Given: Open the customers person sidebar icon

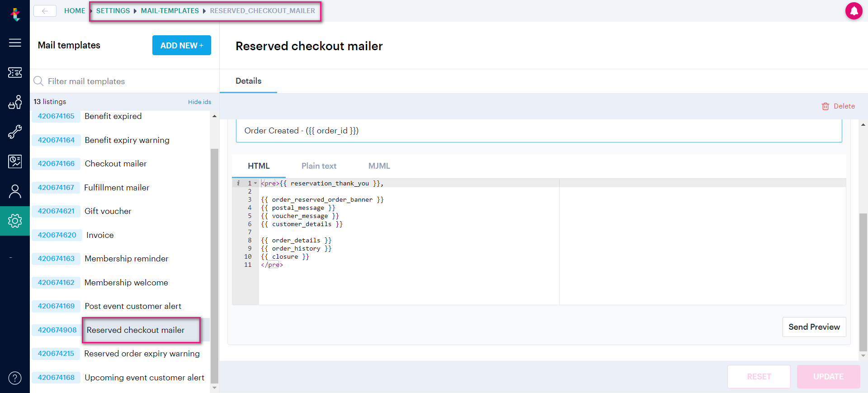Looking at the screenshot, I should click(15, 191).
